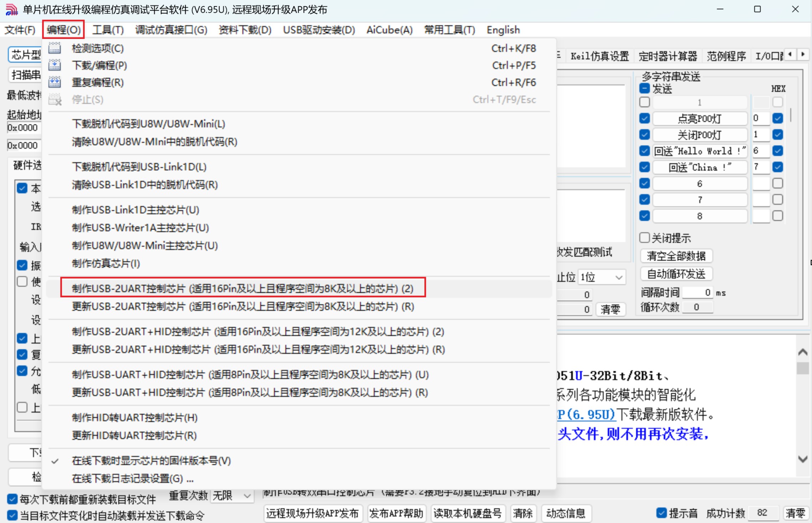Toggle the 提示音 checkbox
The width and height of the screenshot is (812, 523).
click(x=661, y=513)
